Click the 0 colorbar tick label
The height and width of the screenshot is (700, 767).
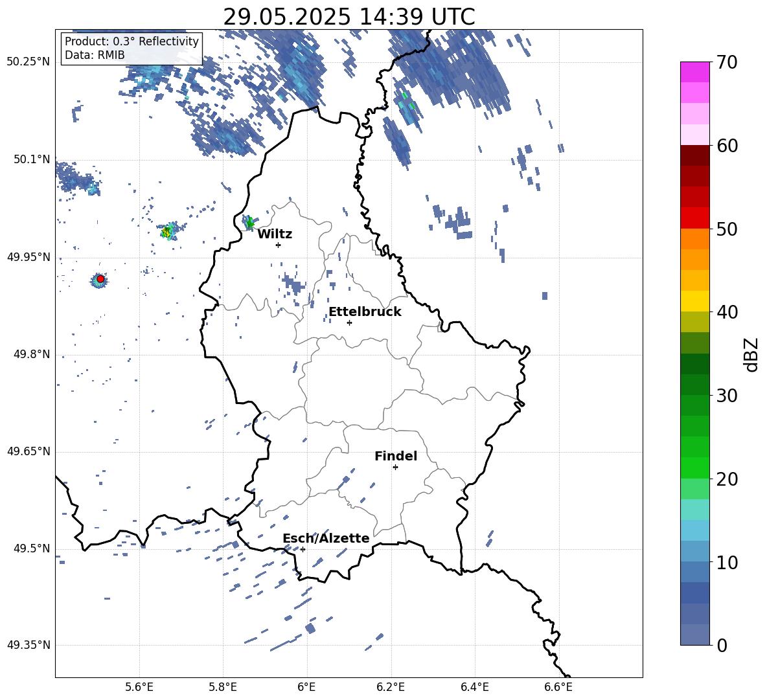pyautogui.click(x=722, y=645)
